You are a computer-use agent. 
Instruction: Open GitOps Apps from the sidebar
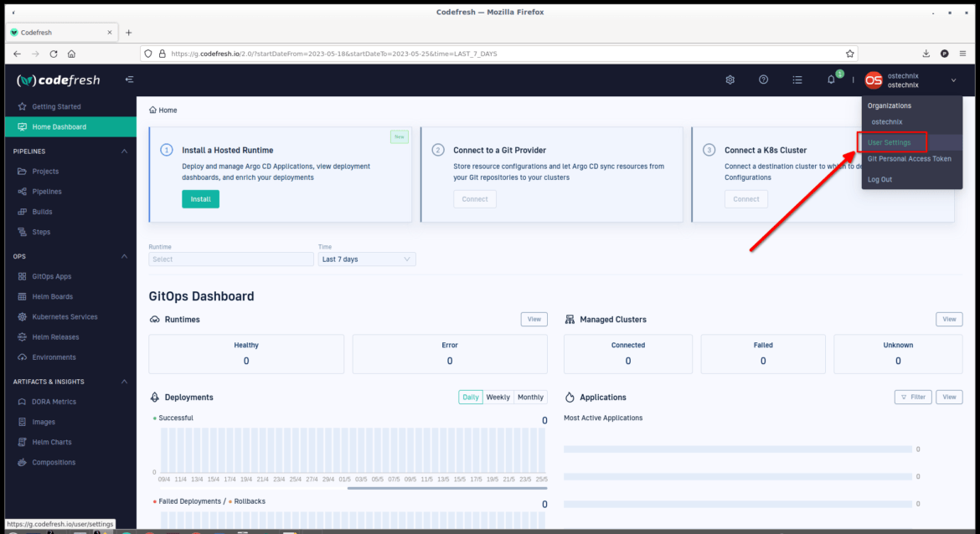pos(52,276)
